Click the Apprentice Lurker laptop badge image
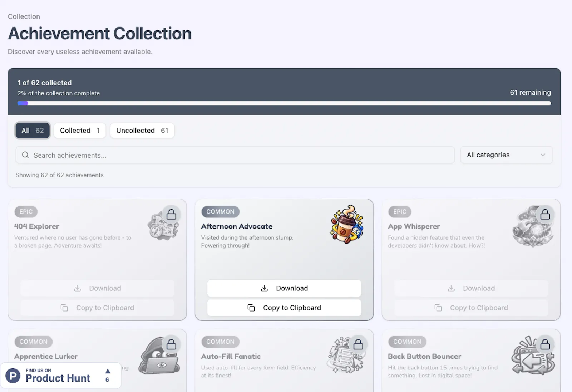This screenshot has width=572, height=392. [x=159, y=356]
